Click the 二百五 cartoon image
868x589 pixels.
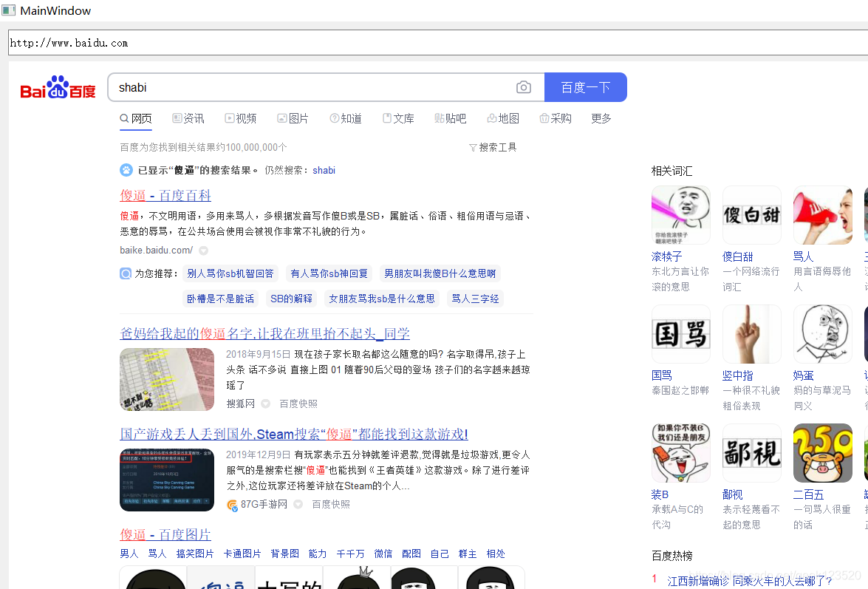point(823,453)
